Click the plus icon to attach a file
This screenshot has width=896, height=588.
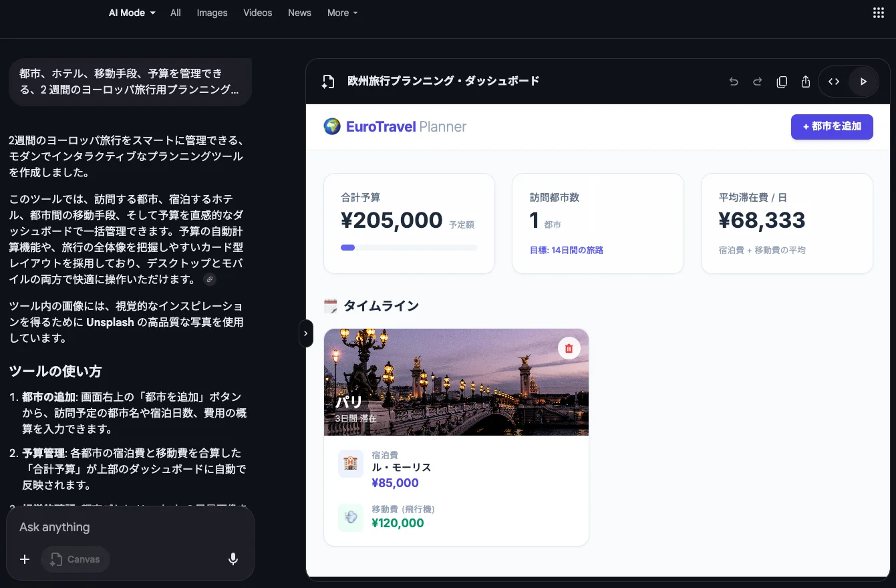[25, 559]
